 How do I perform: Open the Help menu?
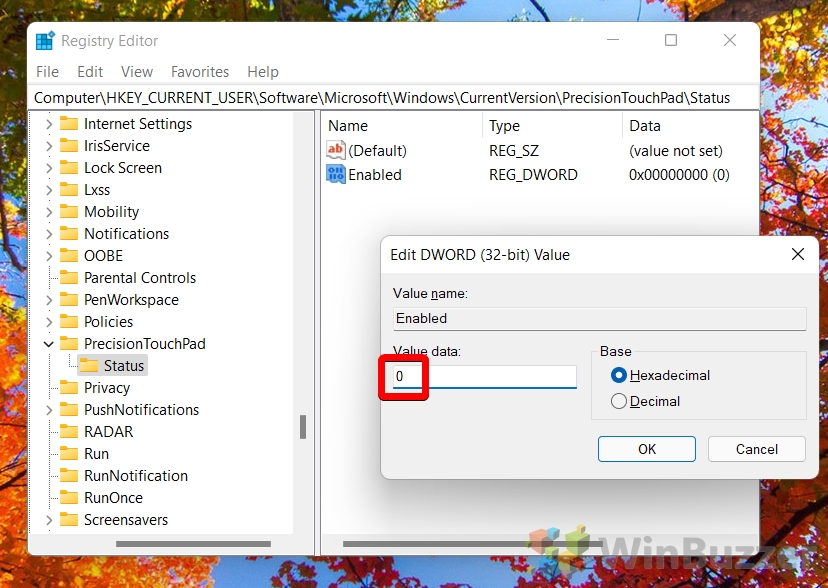[x=262, y=71]
